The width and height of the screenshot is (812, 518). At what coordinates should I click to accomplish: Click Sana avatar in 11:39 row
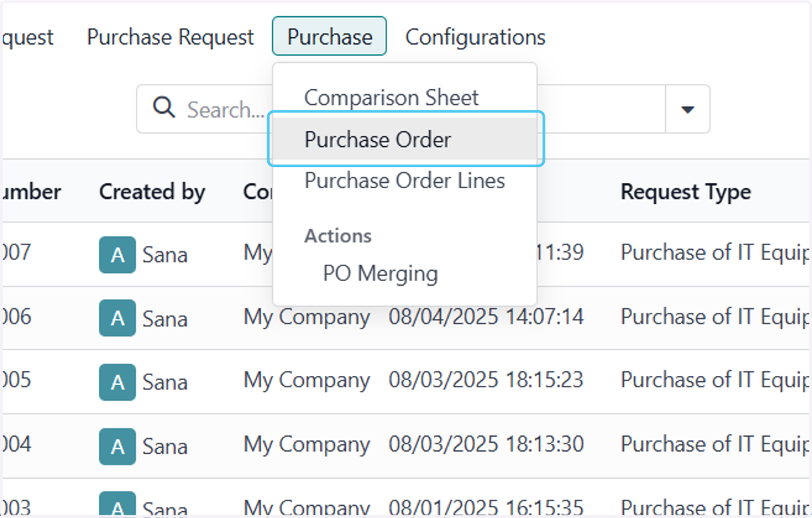click(117, 255)
